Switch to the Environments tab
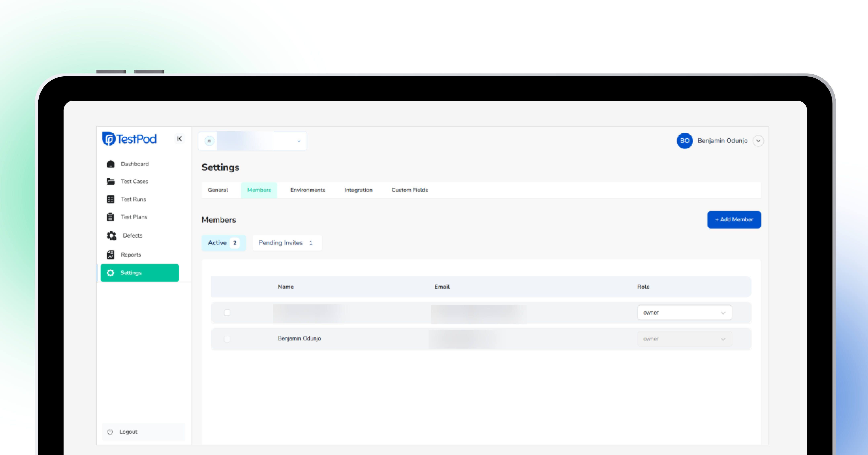Screen dimensions: 868x455 tap(308, 190)
